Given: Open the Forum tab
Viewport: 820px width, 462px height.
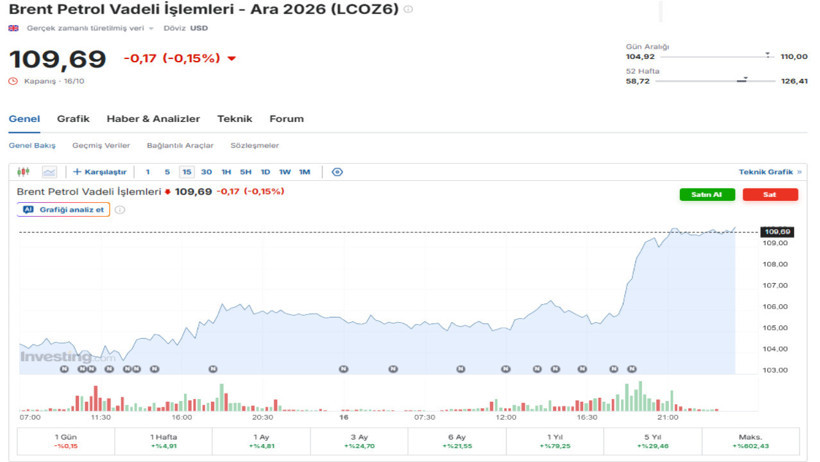Looking at the screenshot, I should [x=287, y=119].
